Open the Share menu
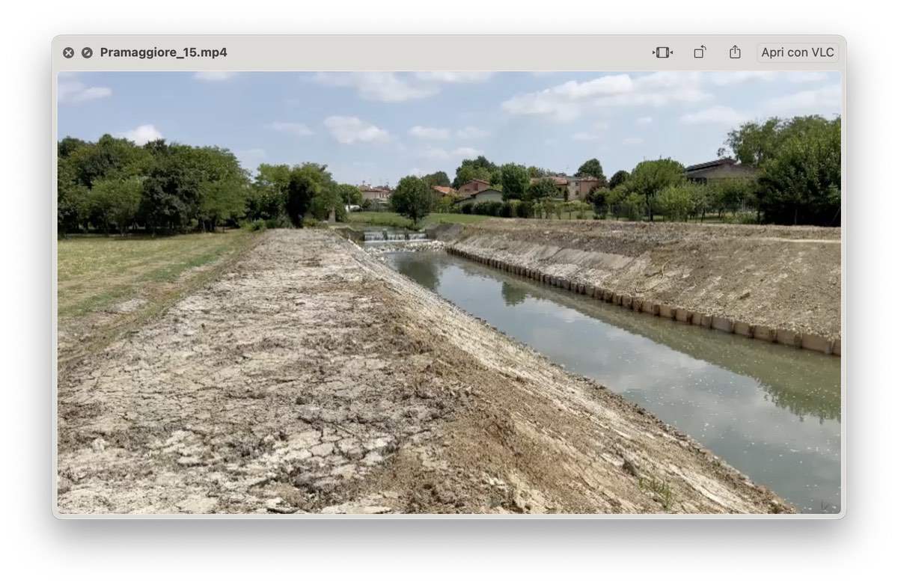898x588 pixels. point(735,52)
